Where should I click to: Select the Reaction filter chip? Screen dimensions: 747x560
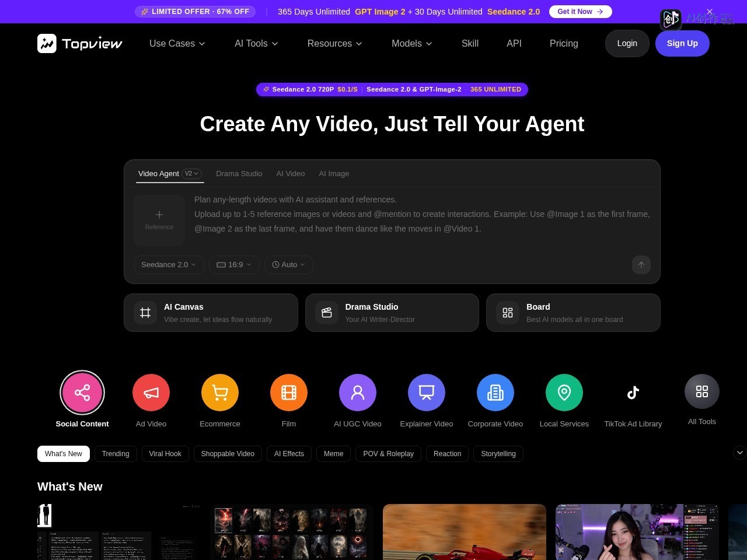(x=447, y=454)
